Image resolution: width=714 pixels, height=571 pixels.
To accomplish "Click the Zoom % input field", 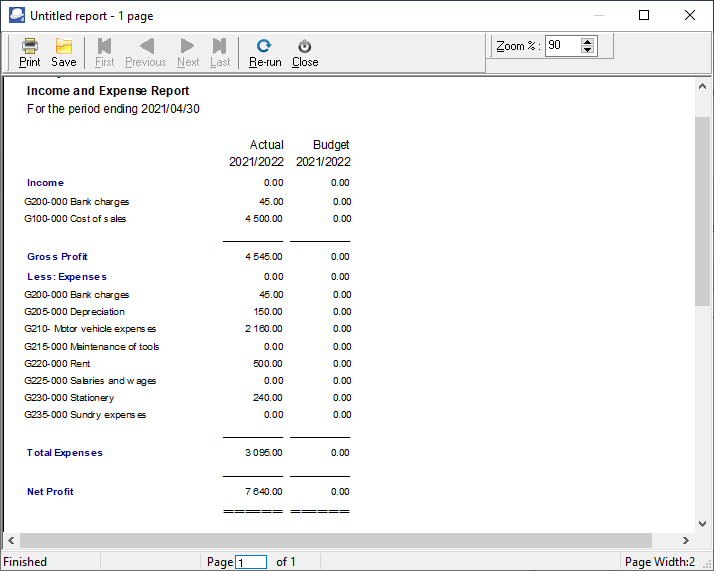I will point(563,46).
